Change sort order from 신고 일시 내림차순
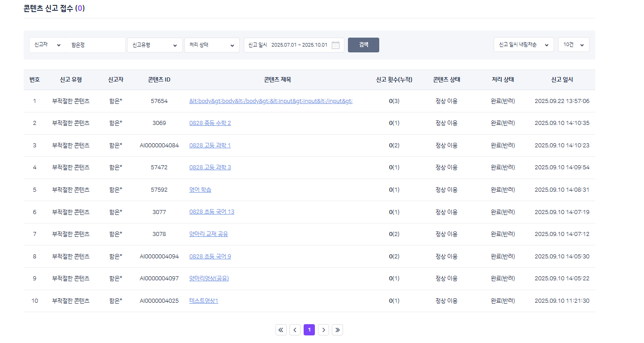Viewport: 644px width, 343px height. click(523, 45)
